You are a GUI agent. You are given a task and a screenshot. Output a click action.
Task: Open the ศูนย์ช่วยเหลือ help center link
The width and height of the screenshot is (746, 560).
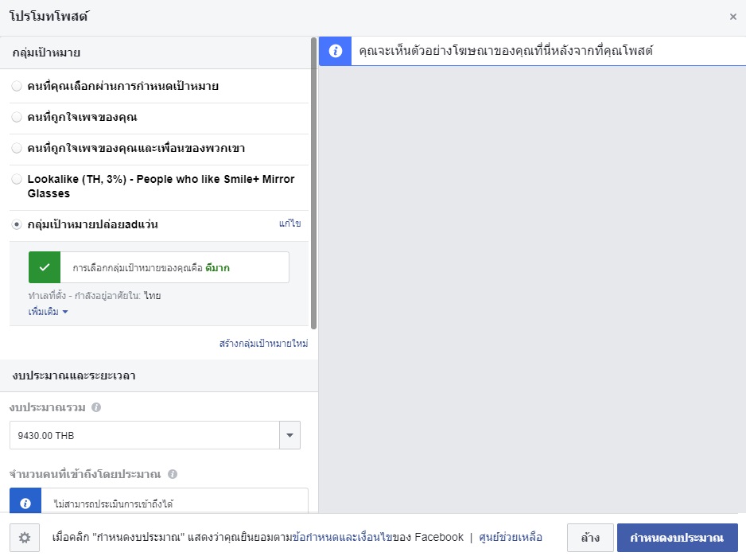pos(511,537)
